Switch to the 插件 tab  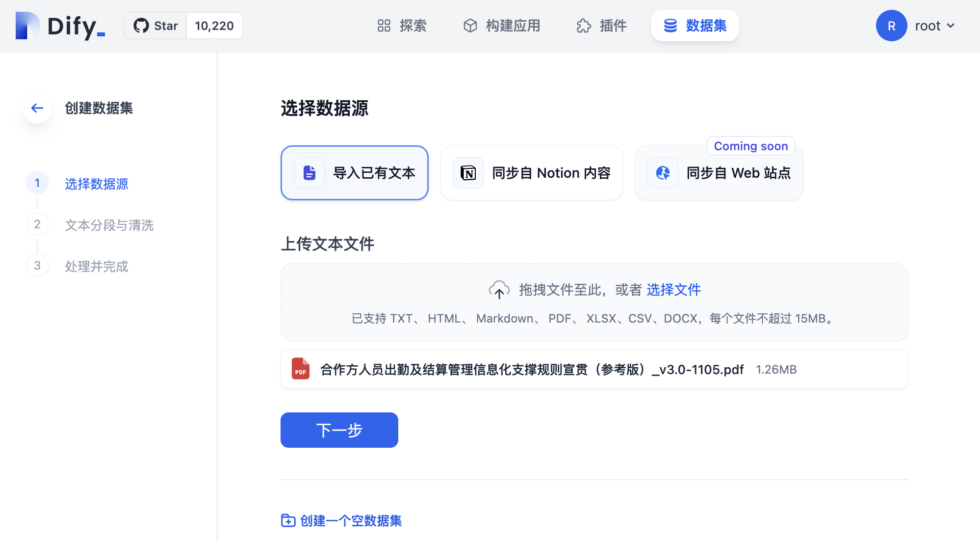point(601,26)
